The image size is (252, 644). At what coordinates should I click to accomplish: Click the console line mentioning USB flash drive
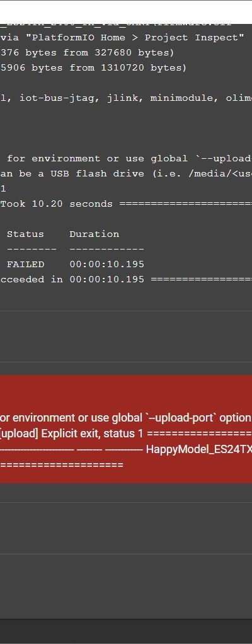tap(126, 174)
